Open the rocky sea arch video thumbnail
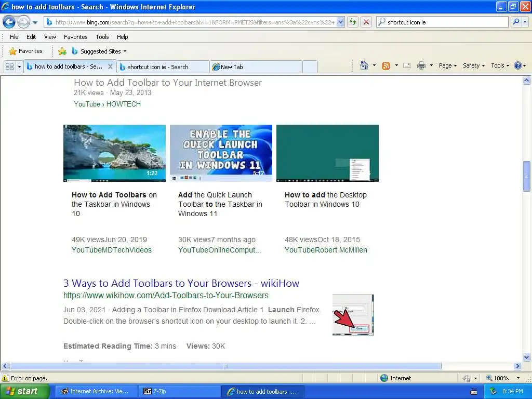This screenshot has height=399, width=532. tap(115, 153)
